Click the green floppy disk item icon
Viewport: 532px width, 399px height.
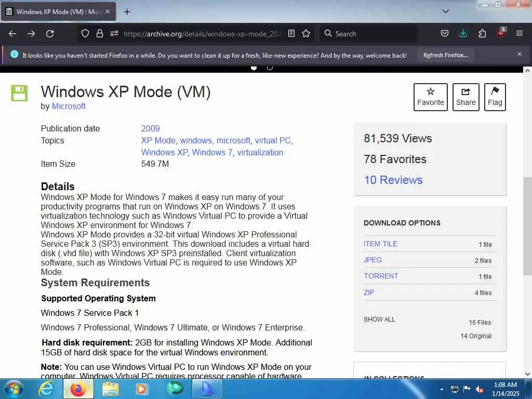(19, 93)
